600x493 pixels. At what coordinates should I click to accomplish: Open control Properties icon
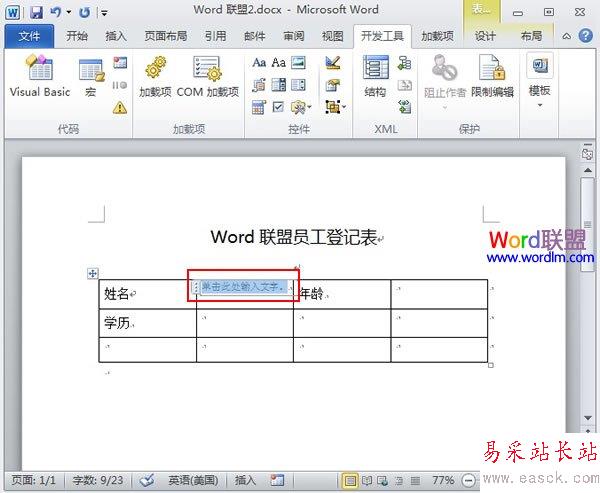(x=333, y=85)
